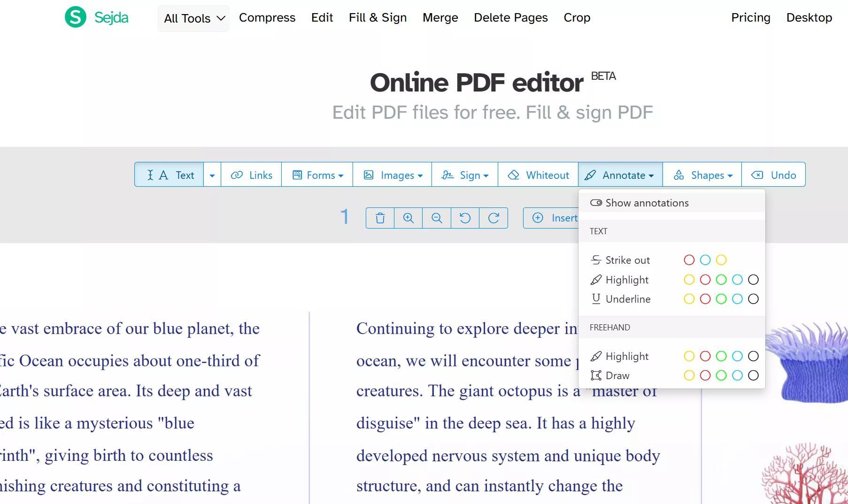This screenshot has height=504, width=848.
Task: Click the Undo button
Action: point(774,175)
